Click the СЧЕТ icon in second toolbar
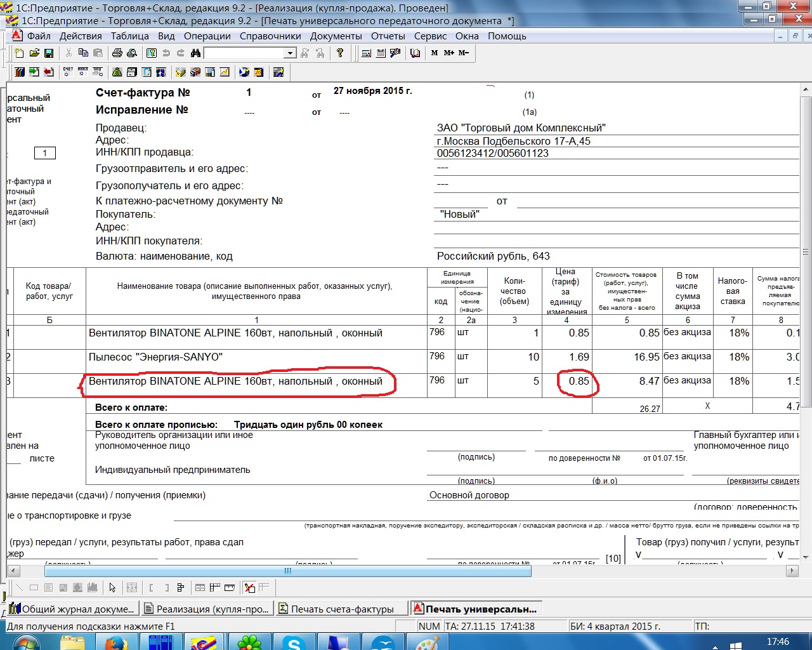The width and height of the screenshot is (812, 650). click(x=68, y=72)
